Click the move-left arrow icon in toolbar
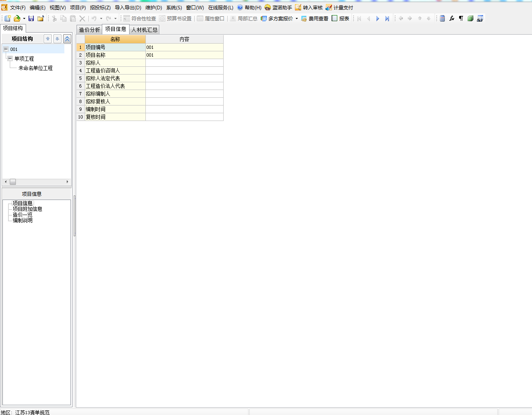This screenshot has width=532, height=415. 401,18
